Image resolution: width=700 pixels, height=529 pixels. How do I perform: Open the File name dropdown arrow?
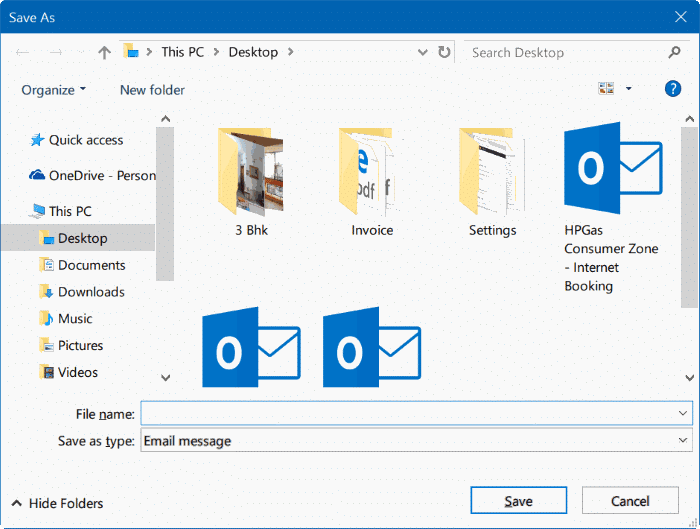(x=683, y=413)
